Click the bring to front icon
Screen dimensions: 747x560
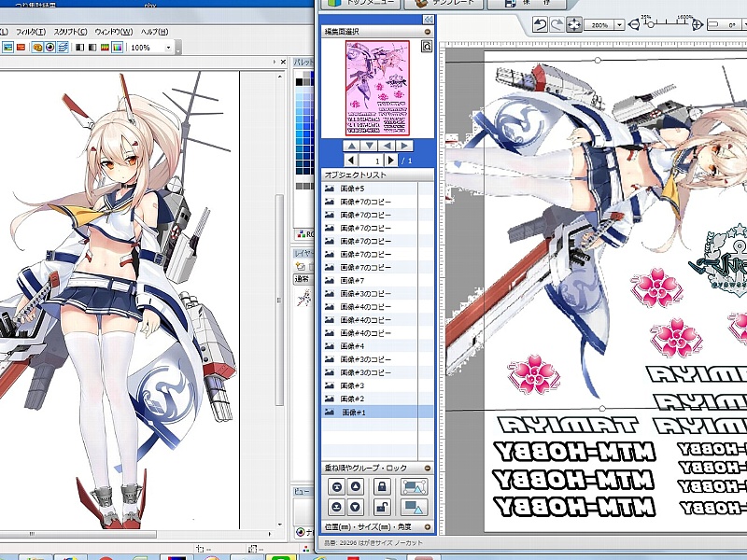click(x=337, y=486)
